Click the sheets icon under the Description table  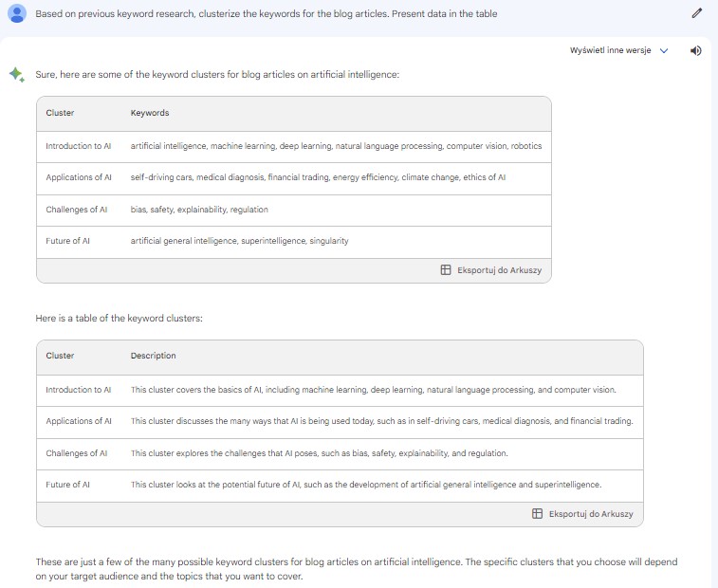click(x=538, y=514)
